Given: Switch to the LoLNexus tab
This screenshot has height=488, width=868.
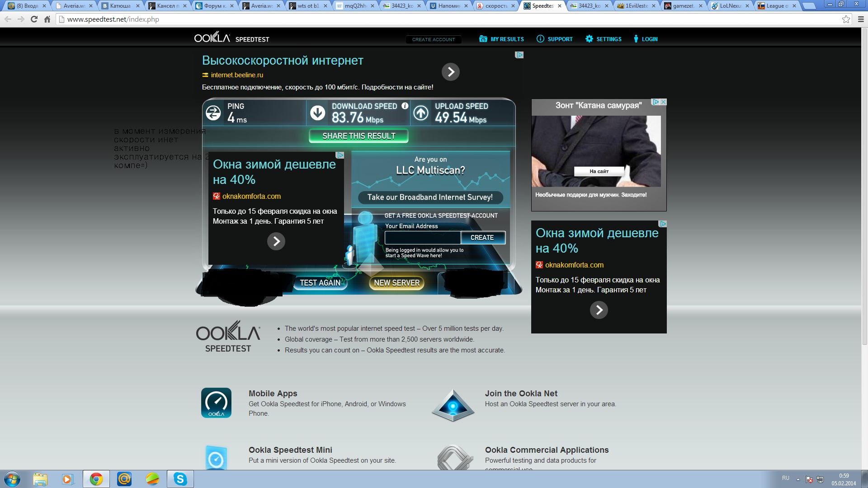Looking at the screenshot, I should click(x=730, y=6).
